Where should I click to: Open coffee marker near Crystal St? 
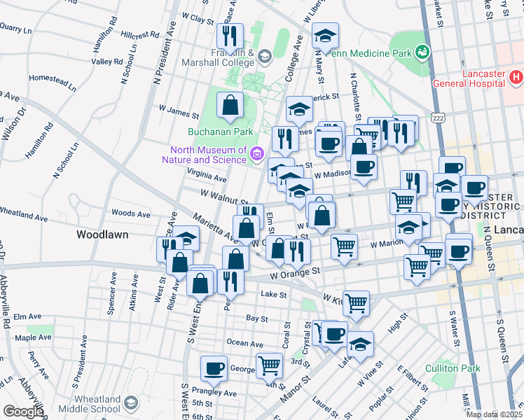(x=334, y=335)
